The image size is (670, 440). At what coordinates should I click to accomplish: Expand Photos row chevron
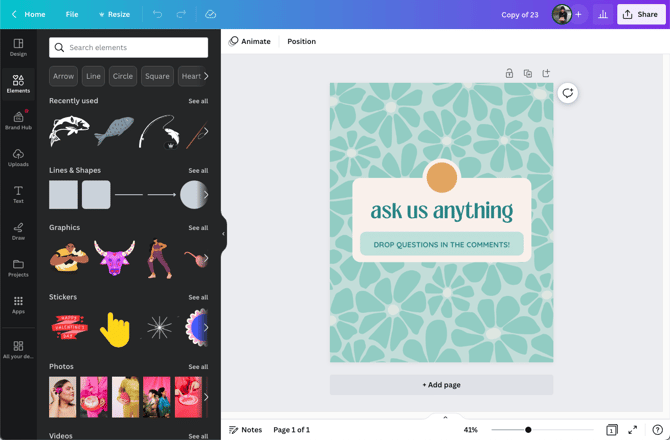pos(206,397)
